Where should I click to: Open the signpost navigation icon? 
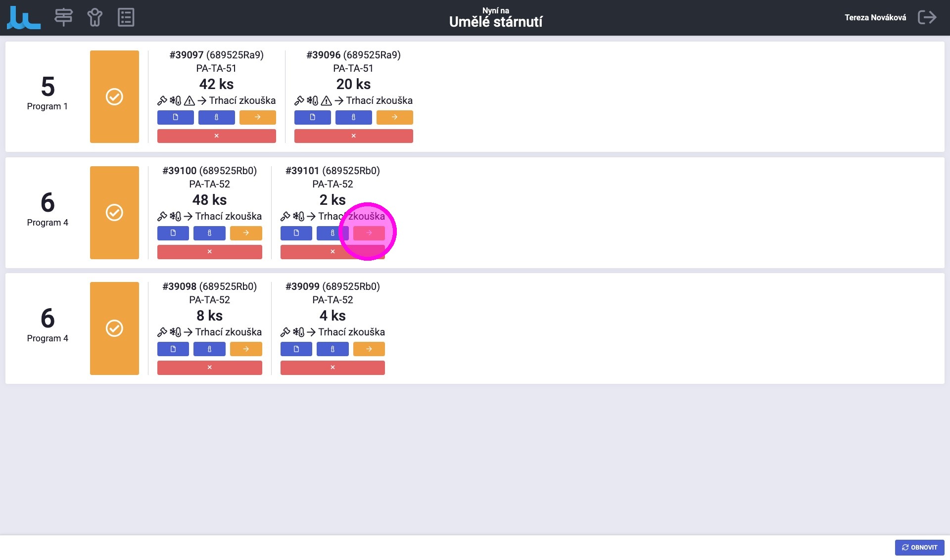[63, 17]
